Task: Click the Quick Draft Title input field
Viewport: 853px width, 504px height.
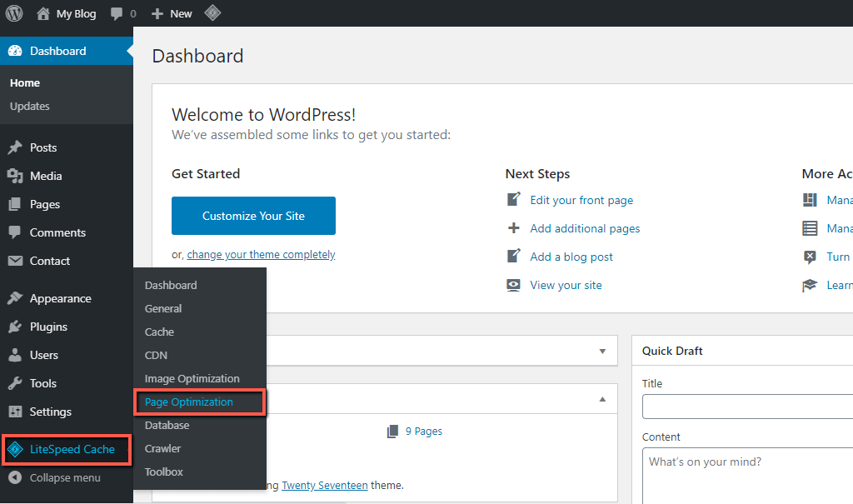Action: [747, 407]
